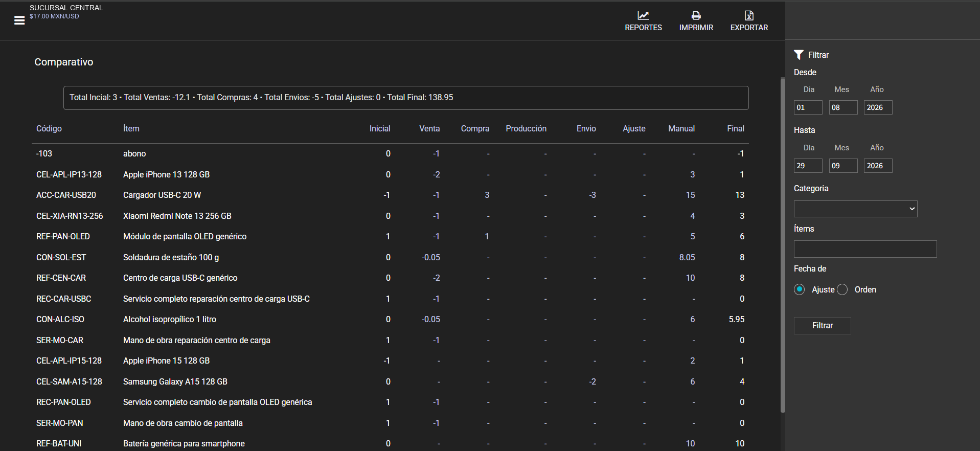Click the Hasta year field
This screenshot has width=980, height=451.
tap(878, 166)
